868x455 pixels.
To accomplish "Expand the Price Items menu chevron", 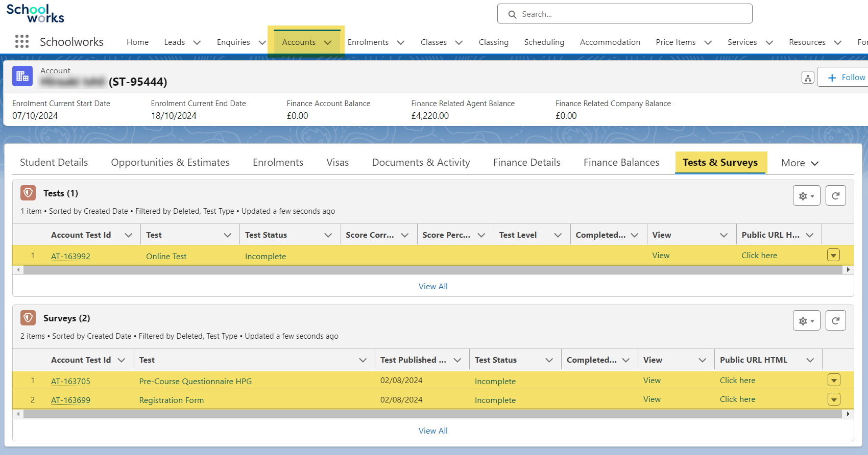I will click(708, 42).
